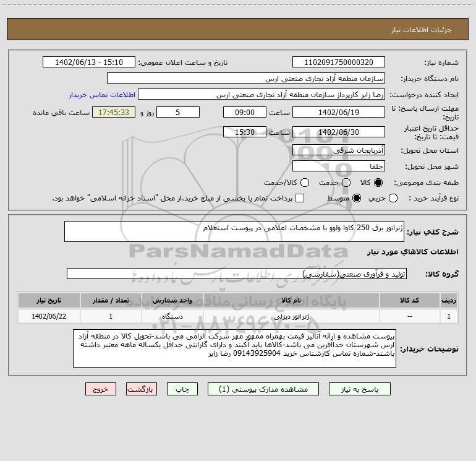Select the کالا radio button

tap(378, 183)
